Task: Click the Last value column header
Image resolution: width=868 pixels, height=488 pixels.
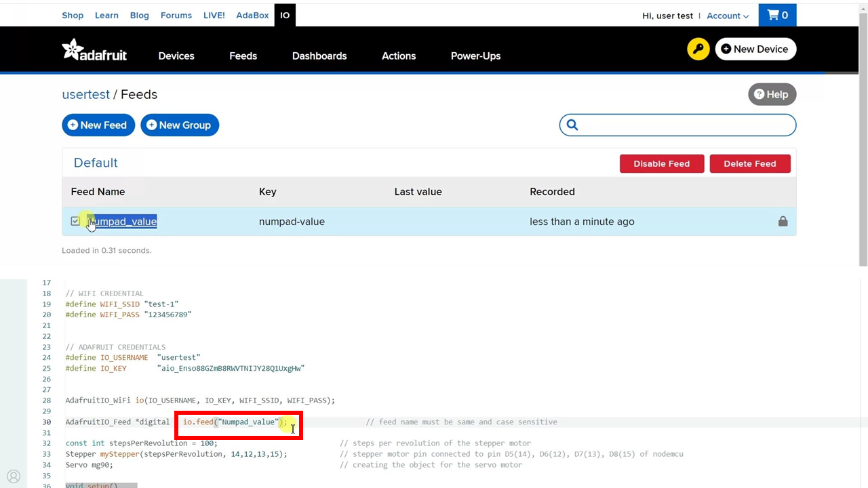Action: [x=418, y=192]
